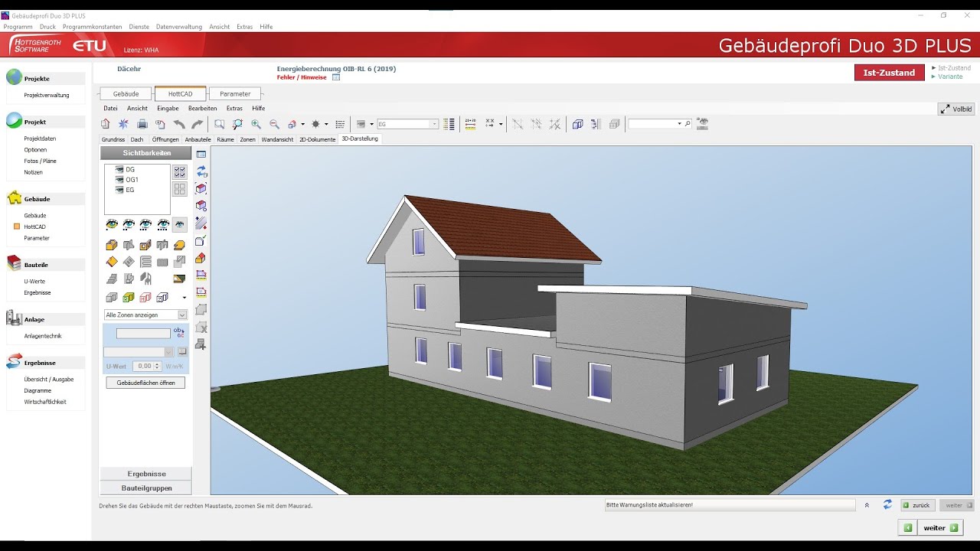
Task: Click the red zone box icon
Action: 145,297
